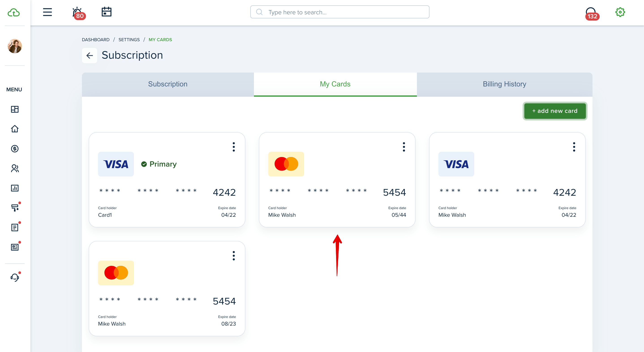The width and height of the screenshot is (644, 352).
Task: Focus the Type here to search field
Action: (x=339, y=12)
